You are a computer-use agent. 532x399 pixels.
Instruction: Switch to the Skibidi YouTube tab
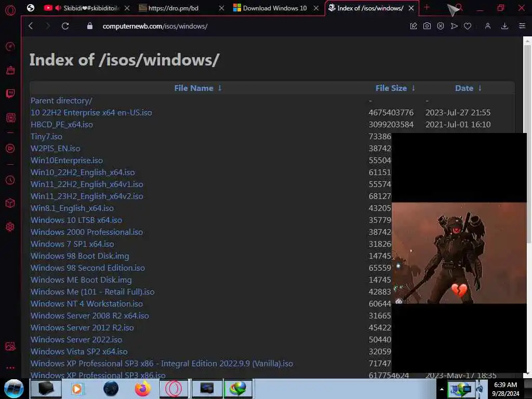coord(87,8)
